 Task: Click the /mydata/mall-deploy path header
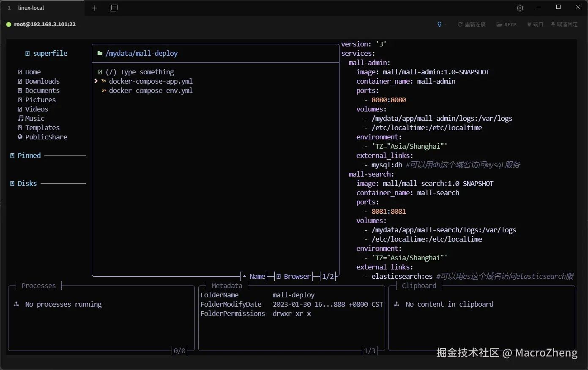point(142,53)
